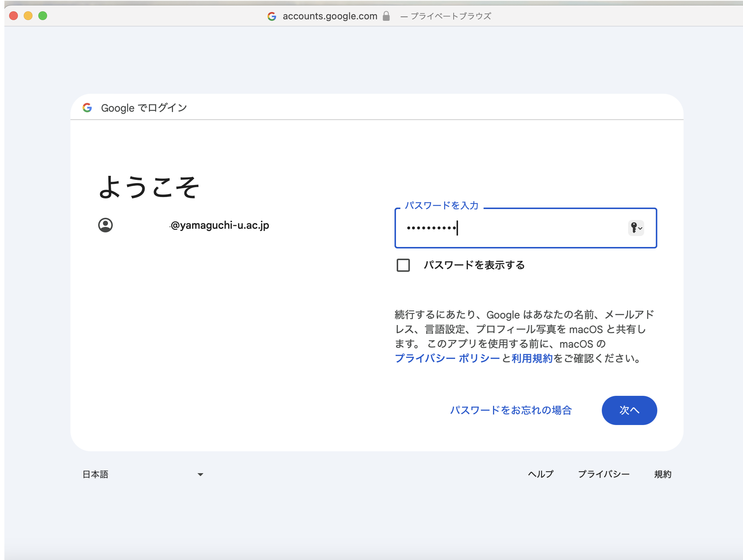
Task: Maximize the window with green button
Action: coord(43,16)
